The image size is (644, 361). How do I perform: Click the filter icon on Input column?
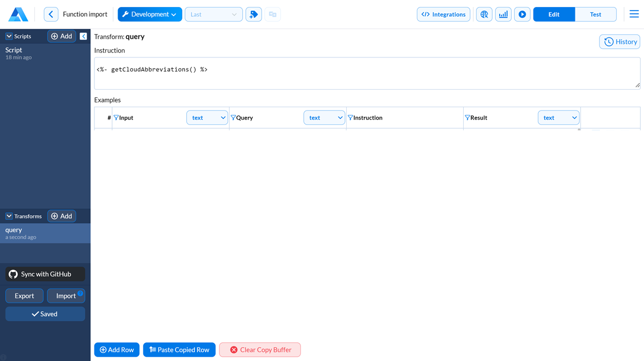pyautogui.click(x=116, y=117)
